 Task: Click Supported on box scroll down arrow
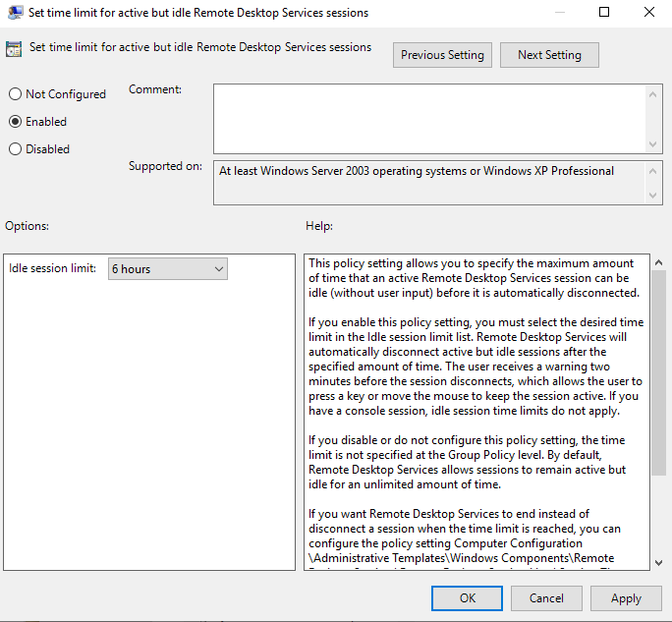pos(654,196)
